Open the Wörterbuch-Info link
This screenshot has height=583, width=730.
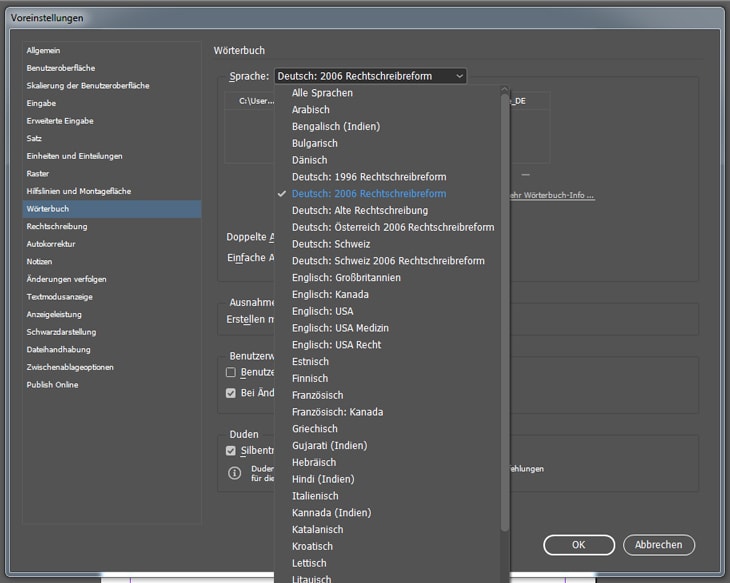(x=554, y=195)
